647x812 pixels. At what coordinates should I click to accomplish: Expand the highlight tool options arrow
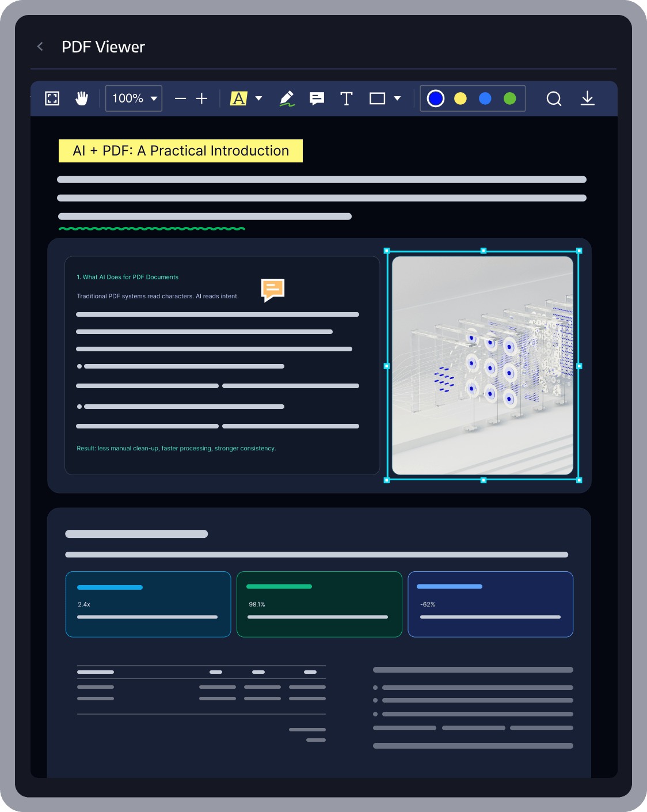tap(259, 98)
